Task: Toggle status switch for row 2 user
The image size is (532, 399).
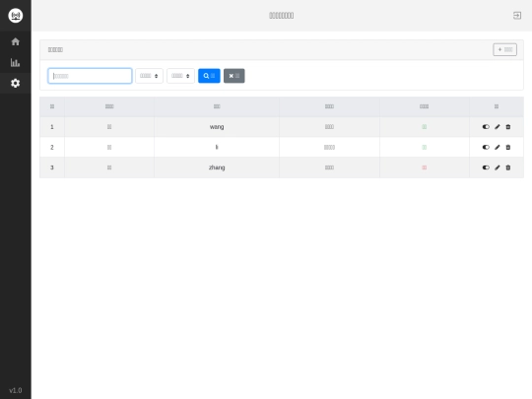Action: pos(486,147)
